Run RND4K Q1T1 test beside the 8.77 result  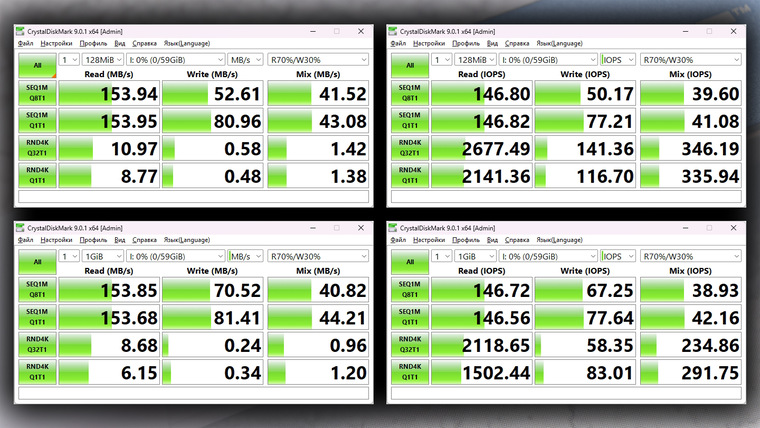tap(37, 175)
